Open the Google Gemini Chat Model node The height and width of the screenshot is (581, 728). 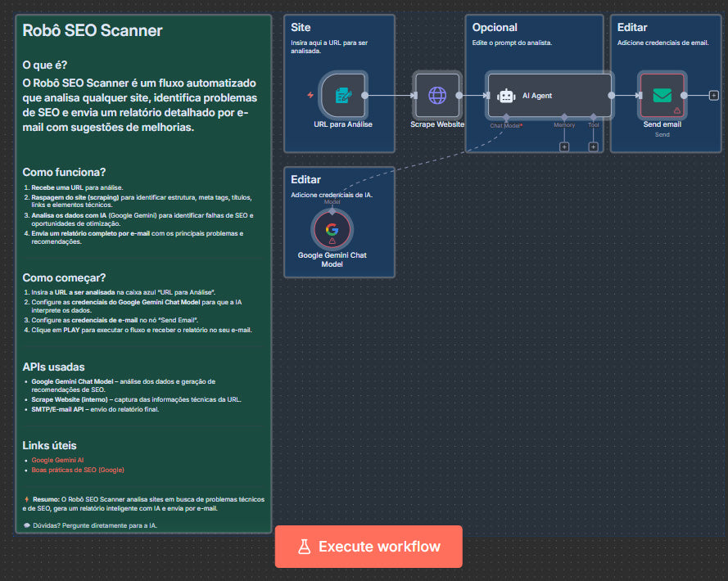[x=332, y=229]
